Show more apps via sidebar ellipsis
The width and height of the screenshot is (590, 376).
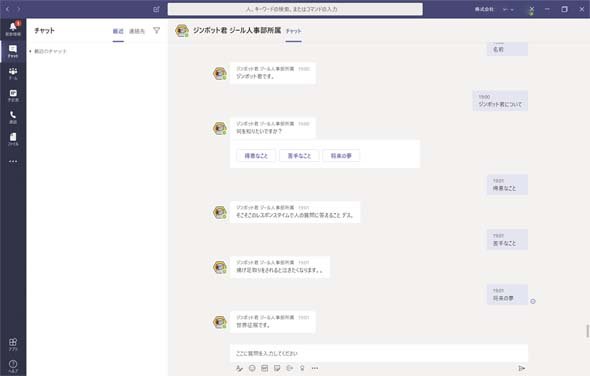click(x=13, y=161)
